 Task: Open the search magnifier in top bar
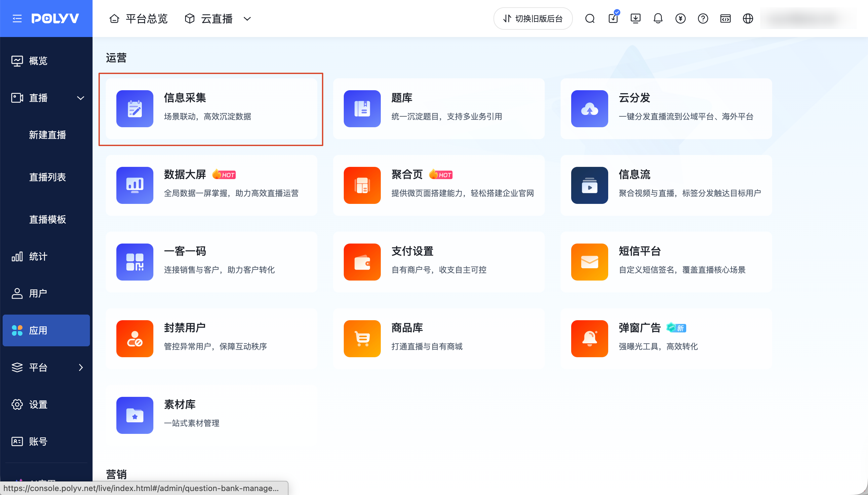coord(590,19)
